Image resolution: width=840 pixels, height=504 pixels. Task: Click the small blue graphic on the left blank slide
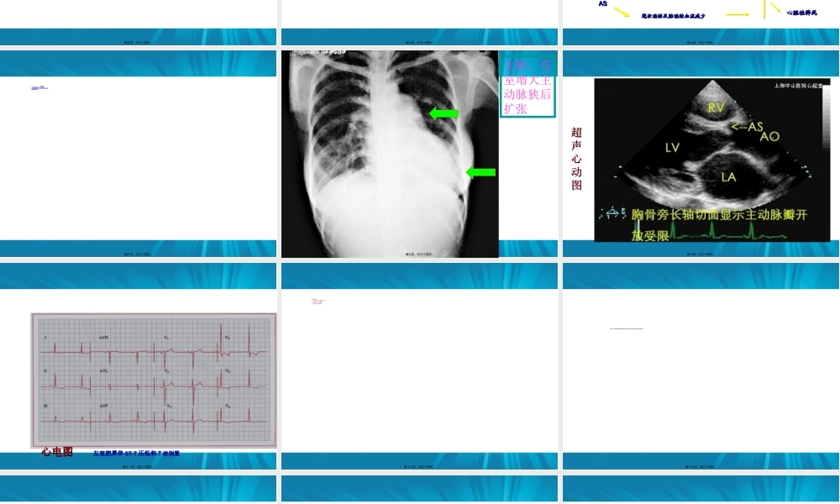39,87
